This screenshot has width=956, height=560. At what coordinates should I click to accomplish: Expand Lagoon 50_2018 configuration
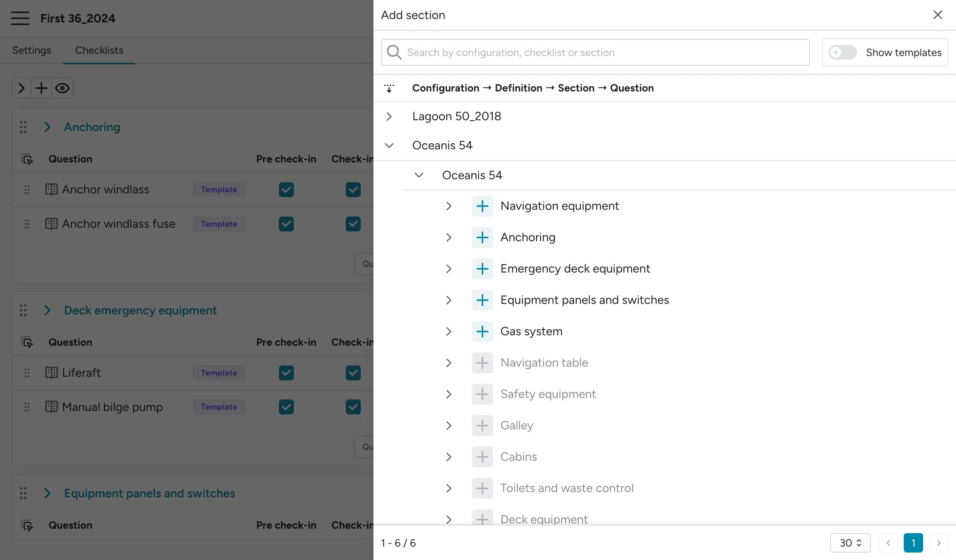click(389, 116)
